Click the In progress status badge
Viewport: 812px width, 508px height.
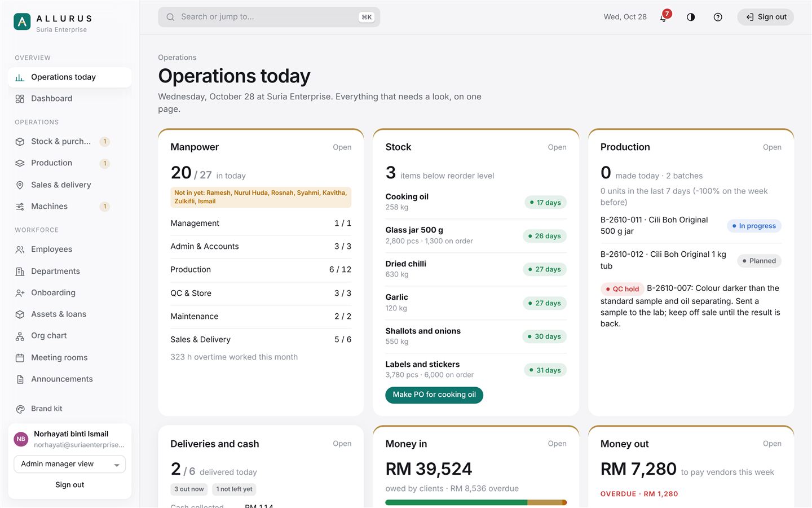coord(754,226)
